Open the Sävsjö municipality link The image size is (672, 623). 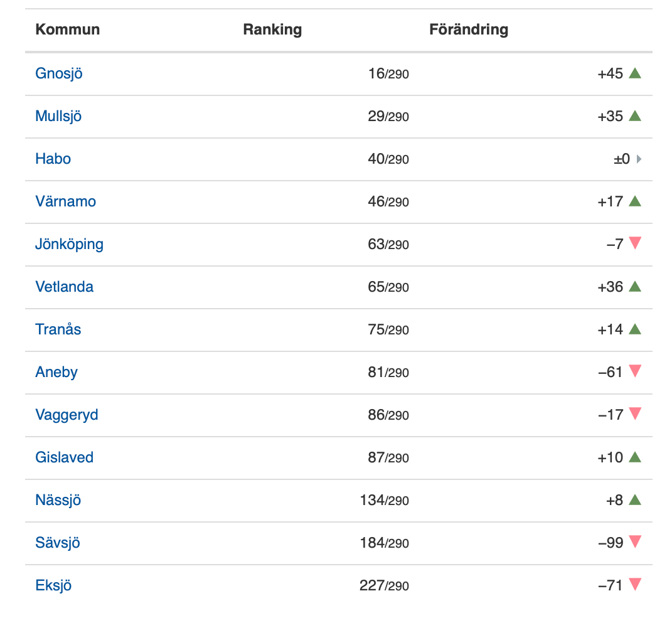click(x=58, y=543)
